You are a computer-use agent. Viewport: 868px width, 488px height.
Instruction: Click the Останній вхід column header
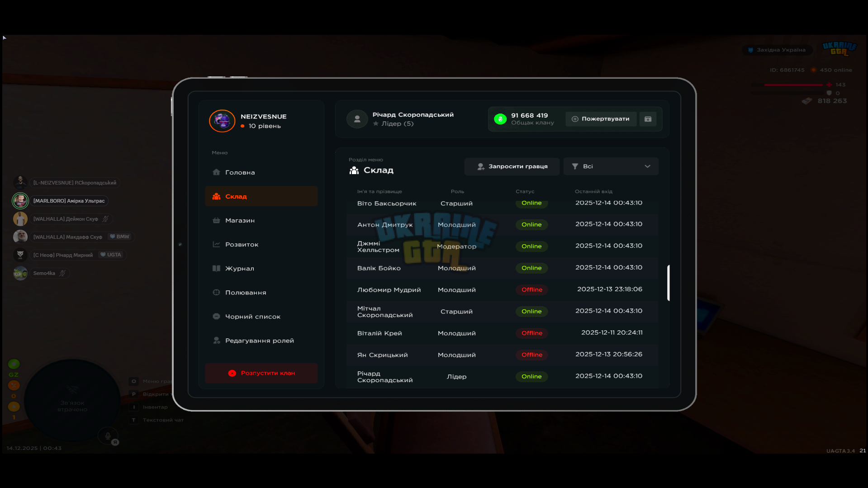(x=593, y=191)
